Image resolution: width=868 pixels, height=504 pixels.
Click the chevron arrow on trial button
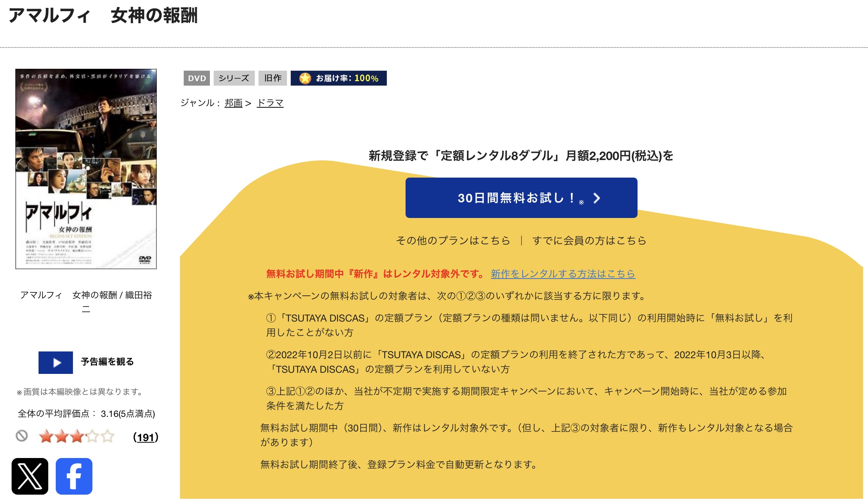pos(597,198)
